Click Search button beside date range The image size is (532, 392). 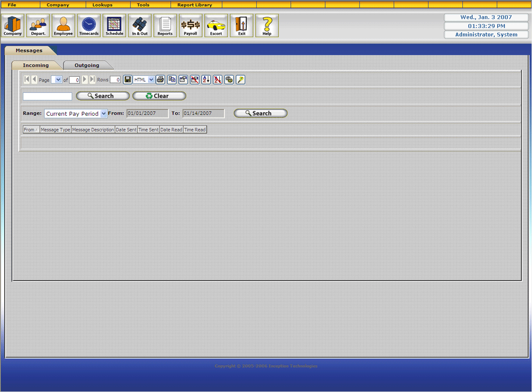pos(260,113)
